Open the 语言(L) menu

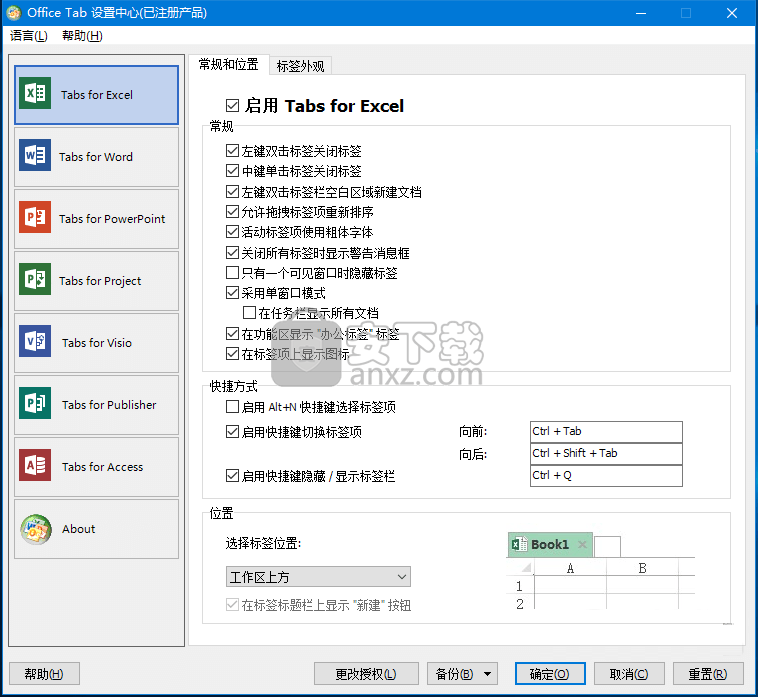[29, 36]
